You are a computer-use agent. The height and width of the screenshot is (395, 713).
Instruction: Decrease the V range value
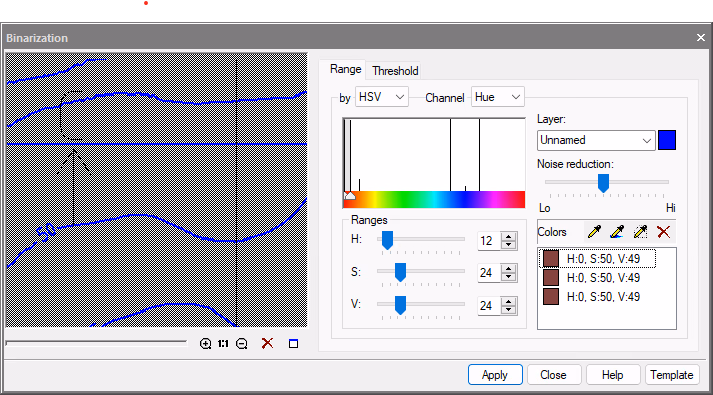[x=509, y=310]
